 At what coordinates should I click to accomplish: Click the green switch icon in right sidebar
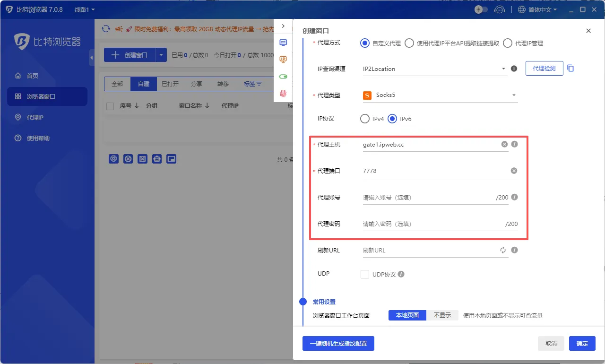point(283,76)
